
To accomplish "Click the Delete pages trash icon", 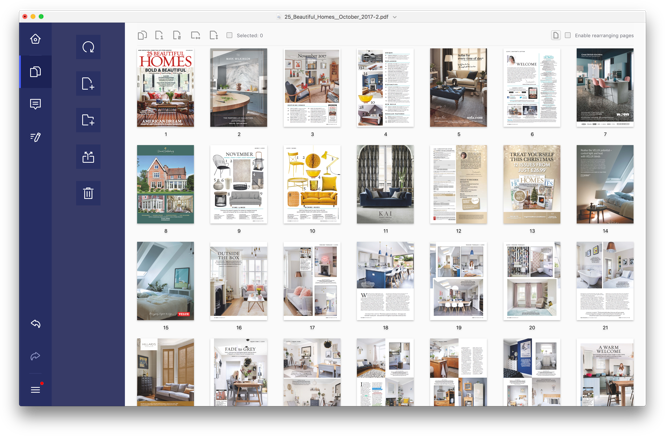I will click(88, 193).
